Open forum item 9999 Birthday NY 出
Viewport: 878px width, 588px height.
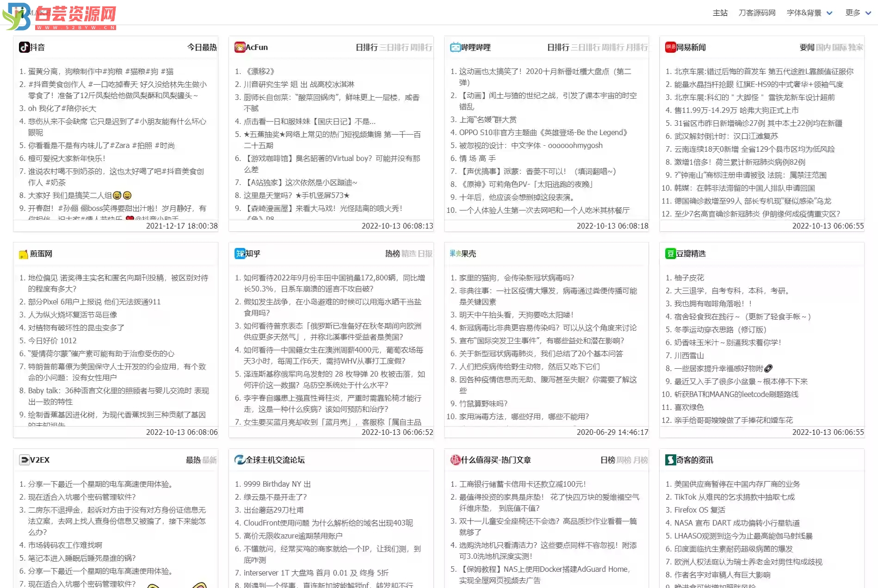[x=277, y=484]
